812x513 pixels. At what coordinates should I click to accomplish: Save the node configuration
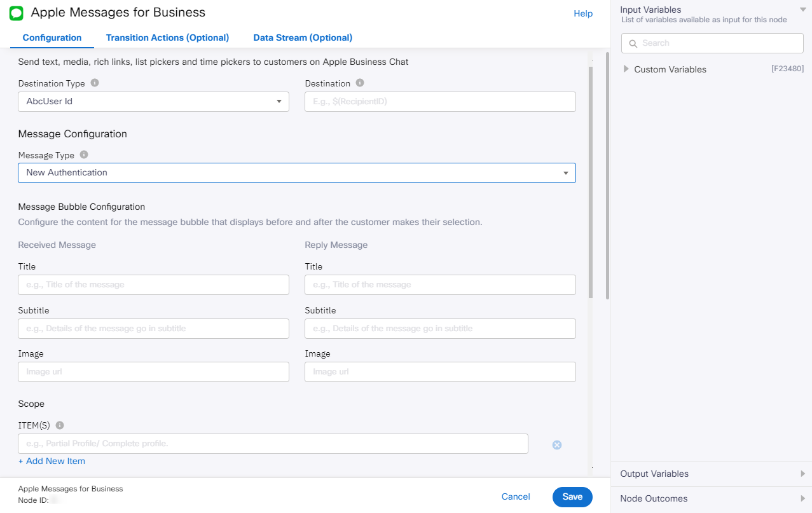click(572, 496)
